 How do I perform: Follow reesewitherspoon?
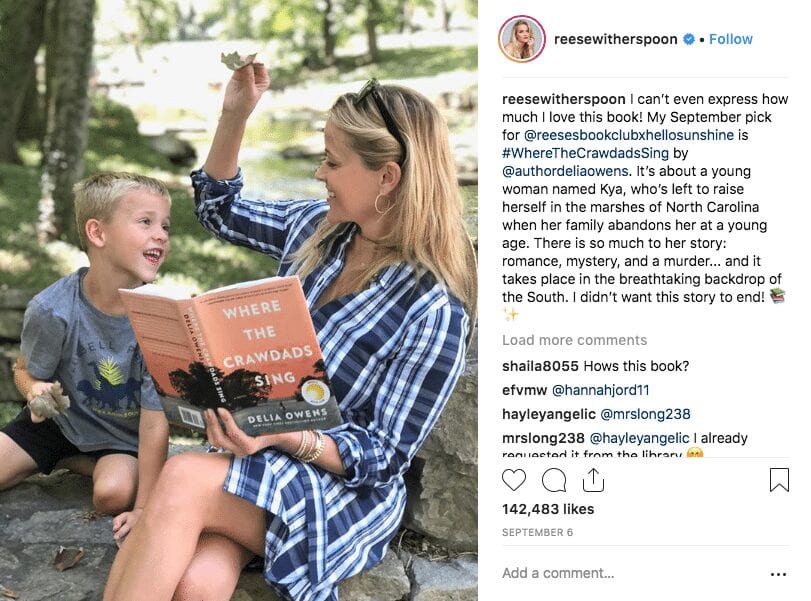pos(730,39)
